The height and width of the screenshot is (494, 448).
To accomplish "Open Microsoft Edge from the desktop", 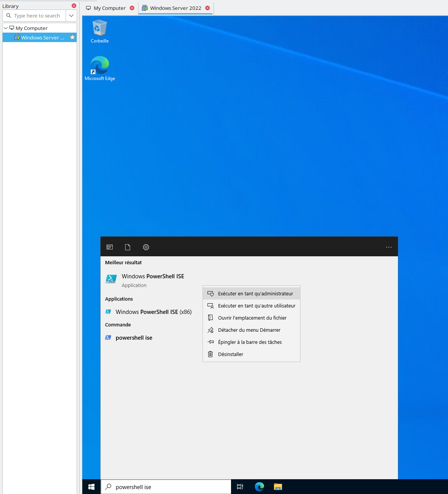I will pyautogui.click(x=99, y=65).
